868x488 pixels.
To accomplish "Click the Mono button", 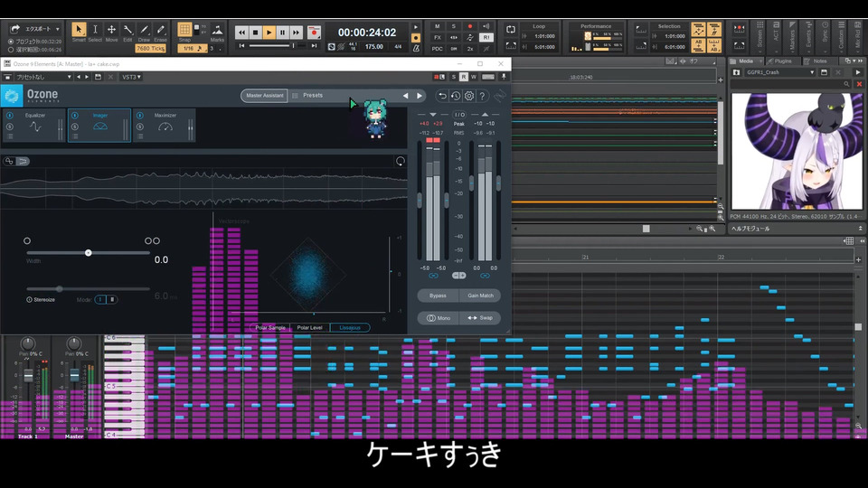I will click(x=438, y=318).
